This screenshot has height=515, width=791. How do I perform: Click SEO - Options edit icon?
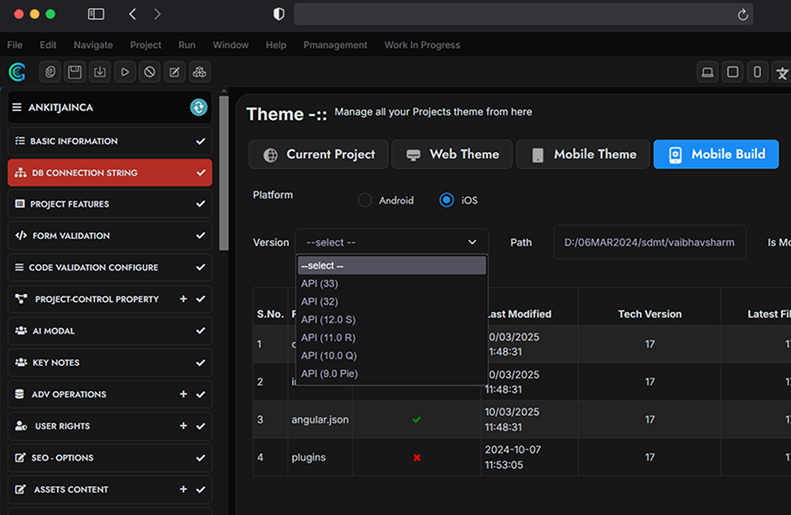20,457
